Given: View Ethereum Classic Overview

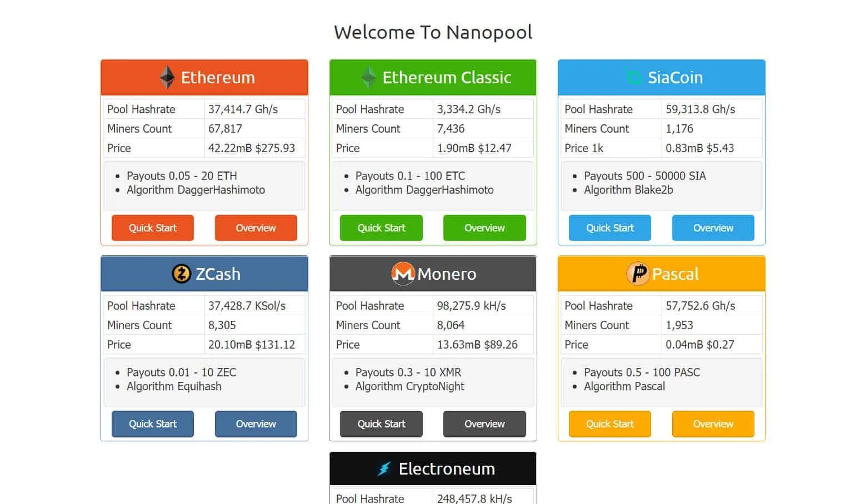Looking at the screenshot, I should tap(484, 228).
